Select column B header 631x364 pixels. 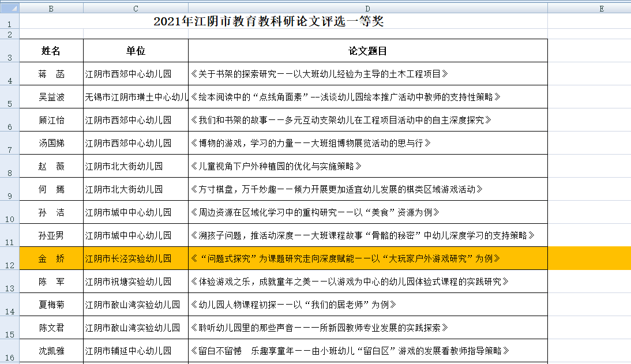(51, 9)
